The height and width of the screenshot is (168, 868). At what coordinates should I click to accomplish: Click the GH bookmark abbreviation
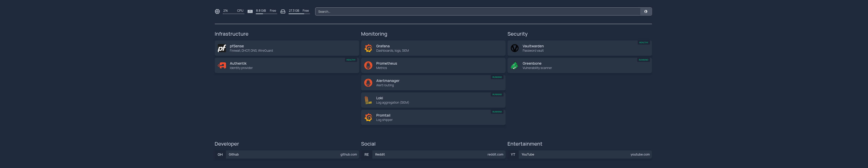tap(220, 155)
